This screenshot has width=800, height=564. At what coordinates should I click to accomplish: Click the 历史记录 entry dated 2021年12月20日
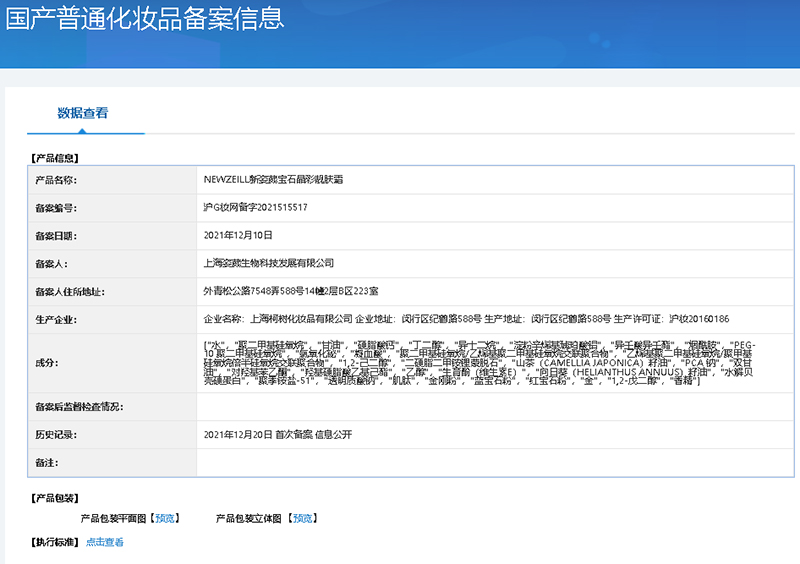click(281, 435)
